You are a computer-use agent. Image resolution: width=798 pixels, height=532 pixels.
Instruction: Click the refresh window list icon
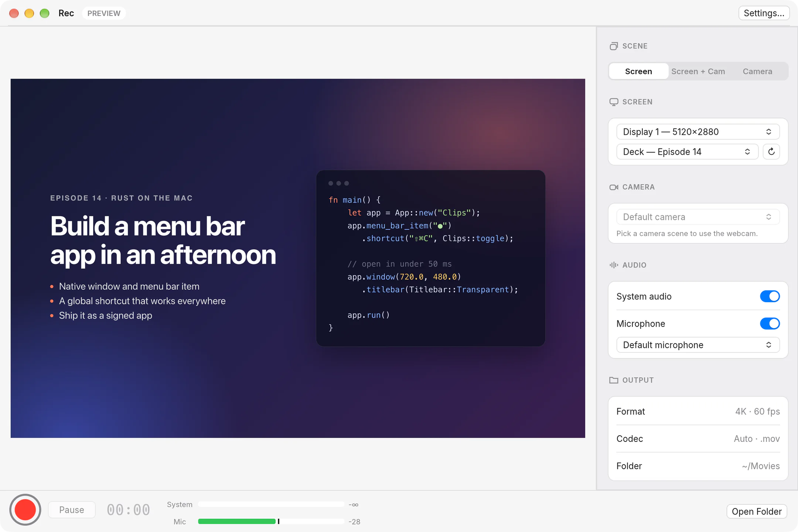coord(771,151)
